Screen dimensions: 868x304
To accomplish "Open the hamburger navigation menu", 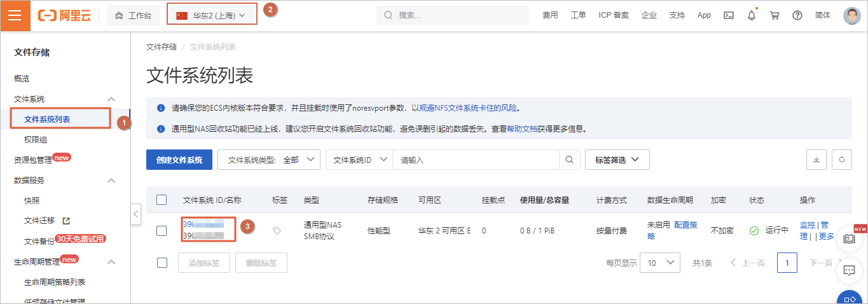I will [15, 16].
